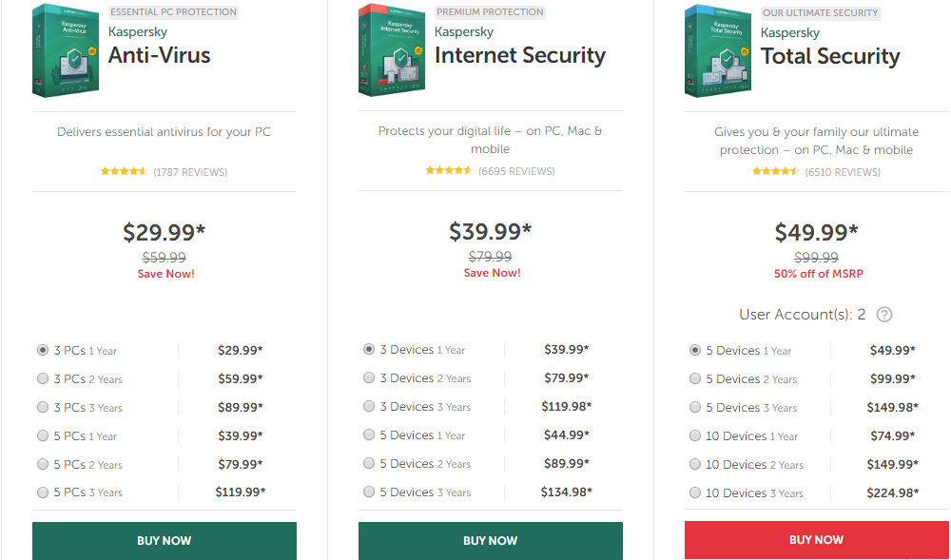Click the Anti-Virus star rating
This screenshot has height=560, width=951.
point(125,171)
